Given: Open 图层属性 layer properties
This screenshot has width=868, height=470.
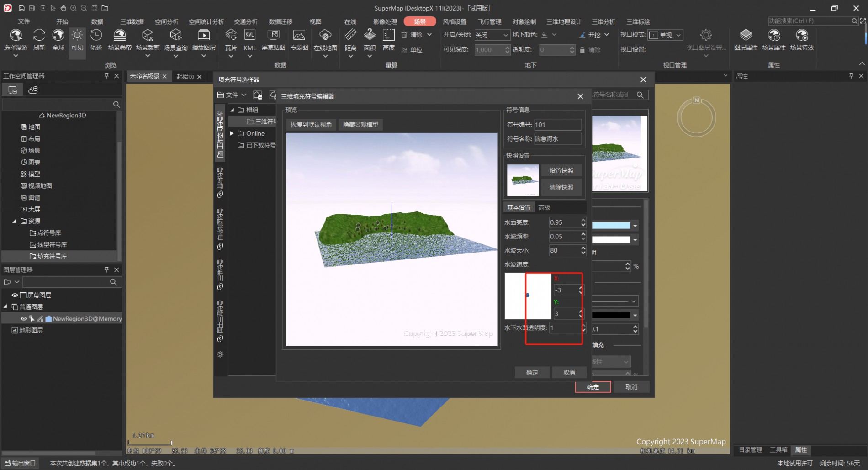Looking at the screenshot, I should coord(746,35).
